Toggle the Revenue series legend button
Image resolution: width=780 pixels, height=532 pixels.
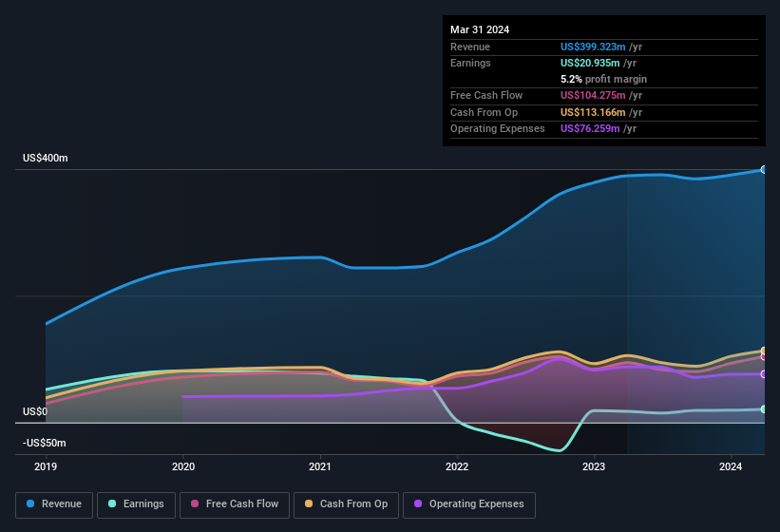[x=54, y=504]
